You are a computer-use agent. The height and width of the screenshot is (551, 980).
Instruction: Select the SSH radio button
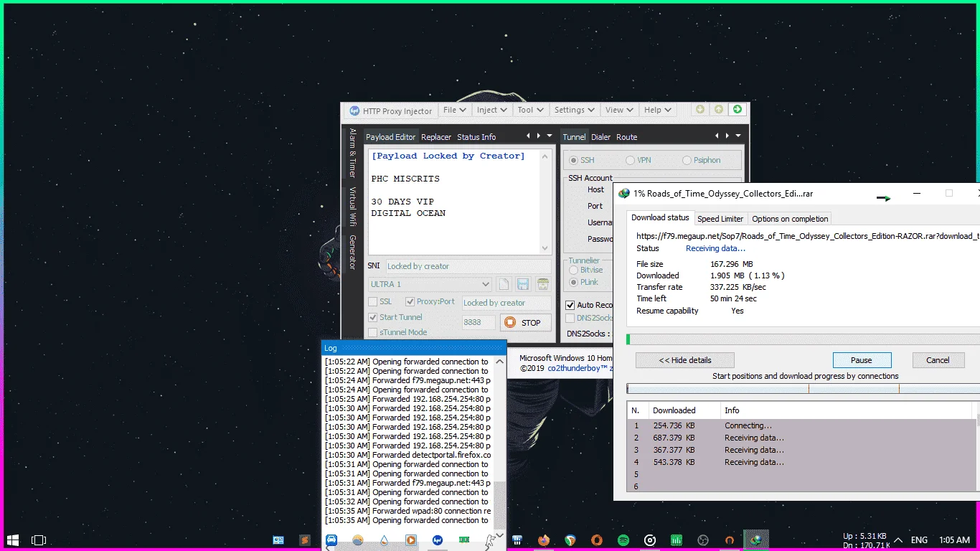click(573, 160)
